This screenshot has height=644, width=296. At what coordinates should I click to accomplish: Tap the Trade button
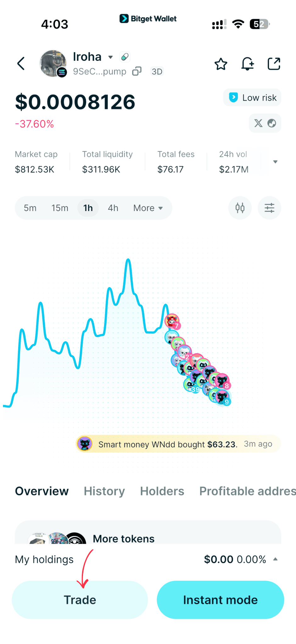[80, 600]
